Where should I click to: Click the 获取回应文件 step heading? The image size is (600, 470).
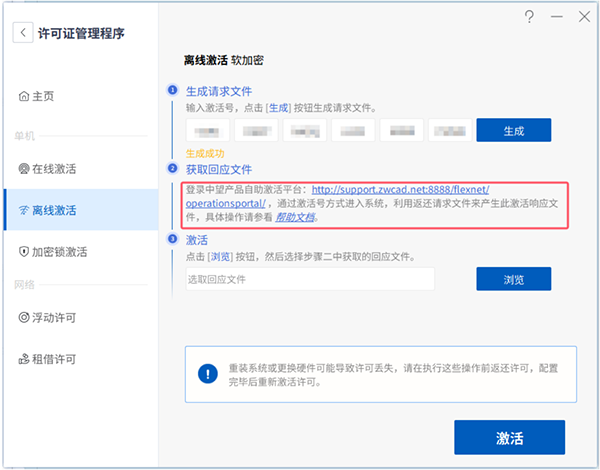click(x=218, y=170)
